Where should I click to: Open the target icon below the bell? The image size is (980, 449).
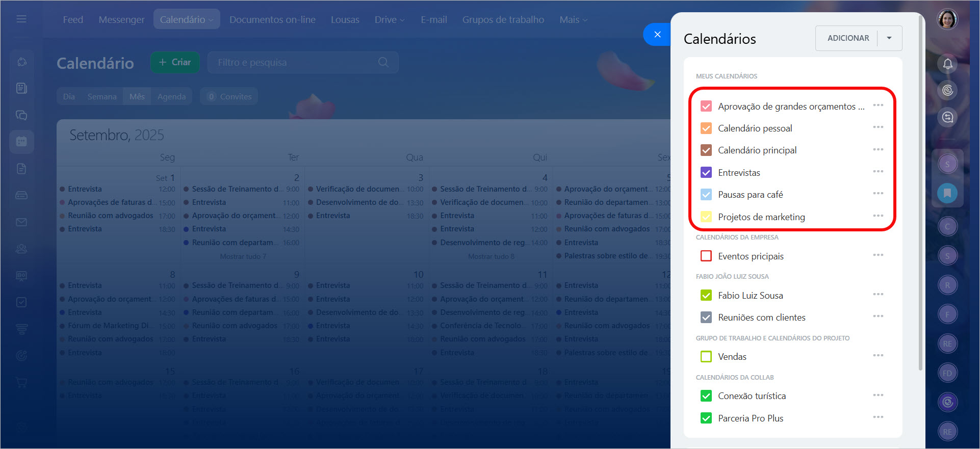pos(947,91)
